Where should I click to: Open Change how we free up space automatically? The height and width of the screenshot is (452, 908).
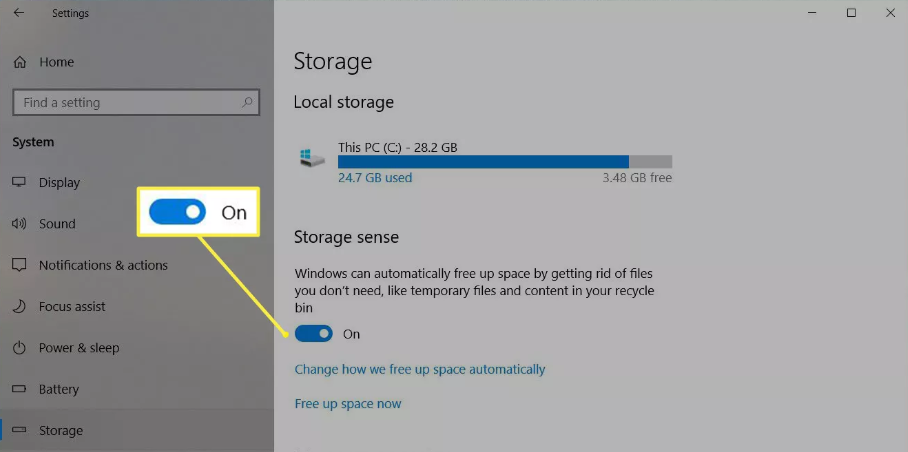tap(420, 369)
